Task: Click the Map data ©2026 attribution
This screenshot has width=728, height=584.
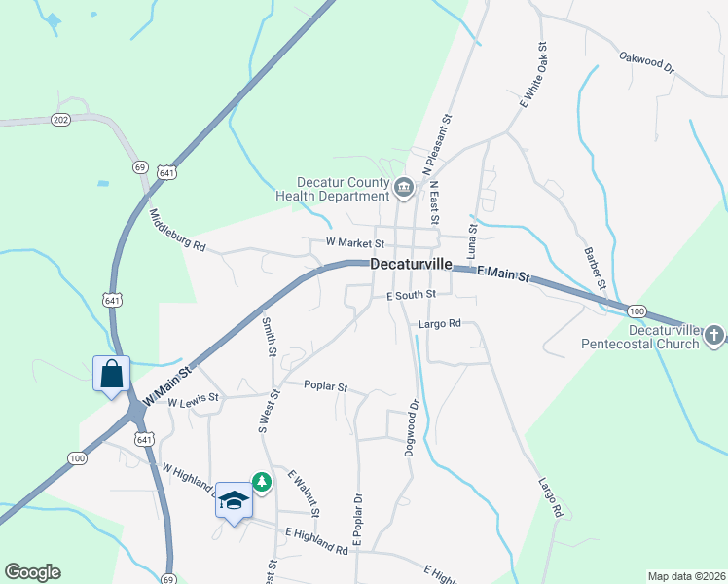Action: click(687, 576)
